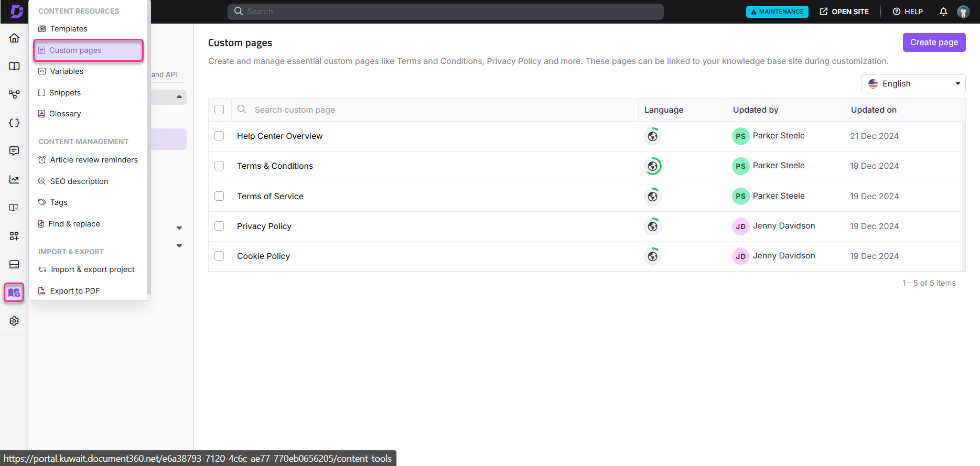Open the Terms & Conditions page

click(275, 166)
